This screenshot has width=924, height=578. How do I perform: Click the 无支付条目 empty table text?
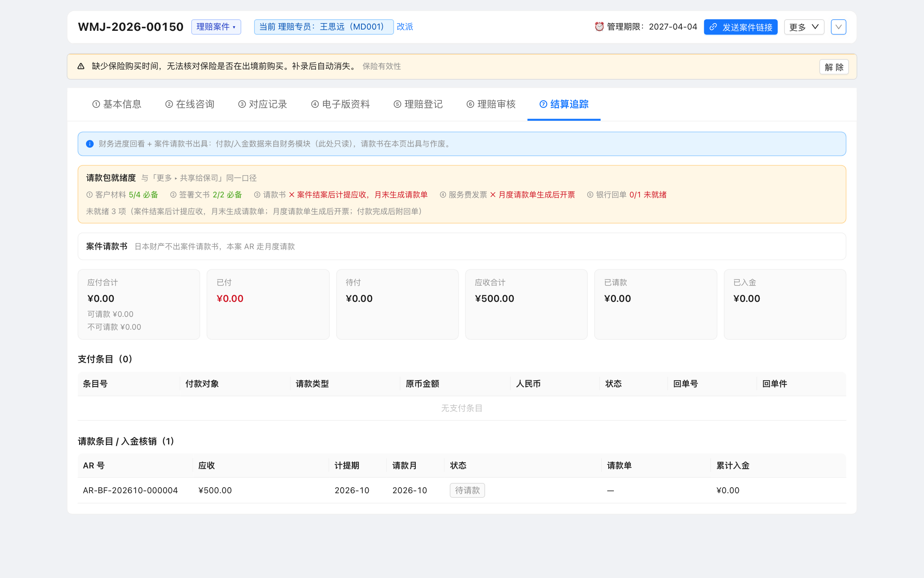(462, 408)
